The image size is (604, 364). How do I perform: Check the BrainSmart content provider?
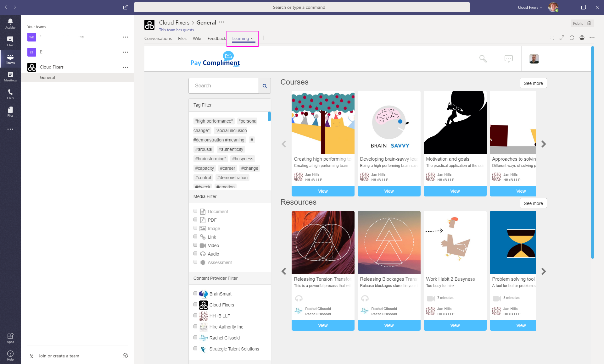pos(195,293)
